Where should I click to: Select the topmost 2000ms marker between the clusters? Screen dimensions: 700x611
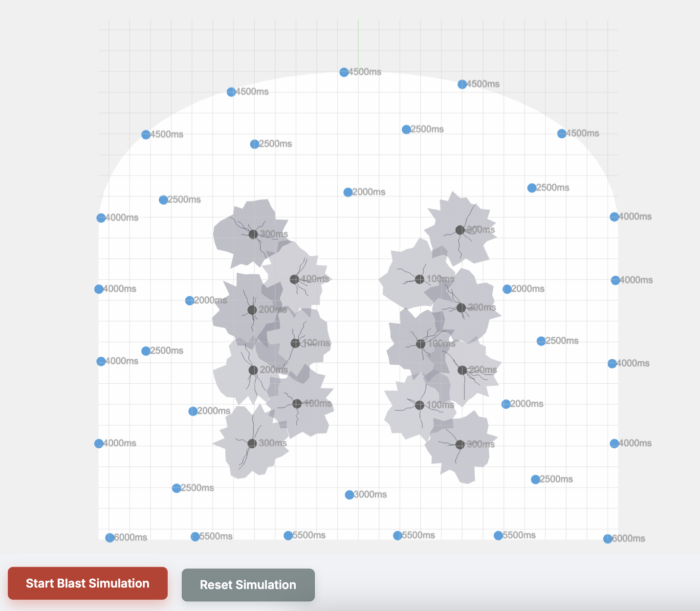pyautogui.click(x=348, y=193)
